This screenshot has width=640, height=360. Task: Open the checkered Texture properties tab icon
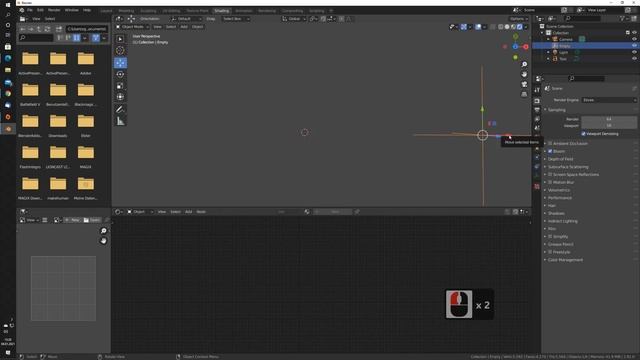pos(537,187)
